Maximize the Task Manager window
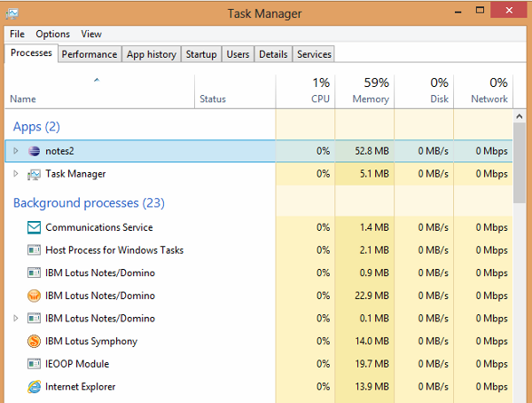This screenshot has width=532, height=403. point(480,10)
